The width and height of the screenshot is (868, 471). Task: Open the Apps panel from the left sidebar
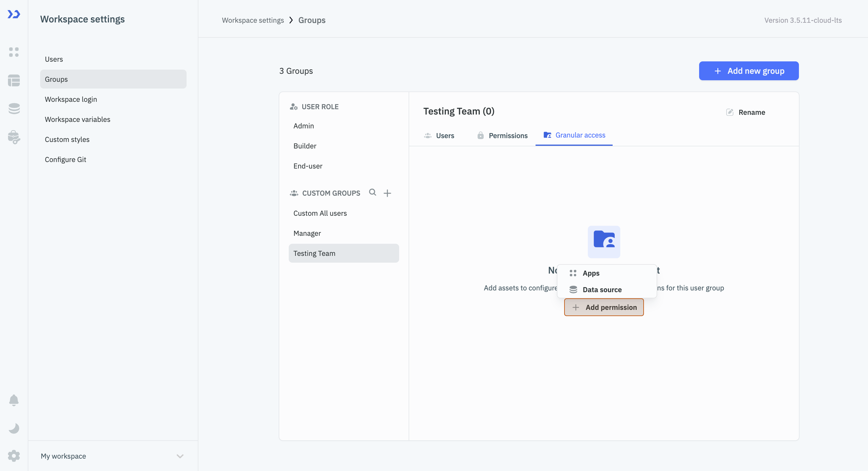pyautogui.click(x=14, y=52)
